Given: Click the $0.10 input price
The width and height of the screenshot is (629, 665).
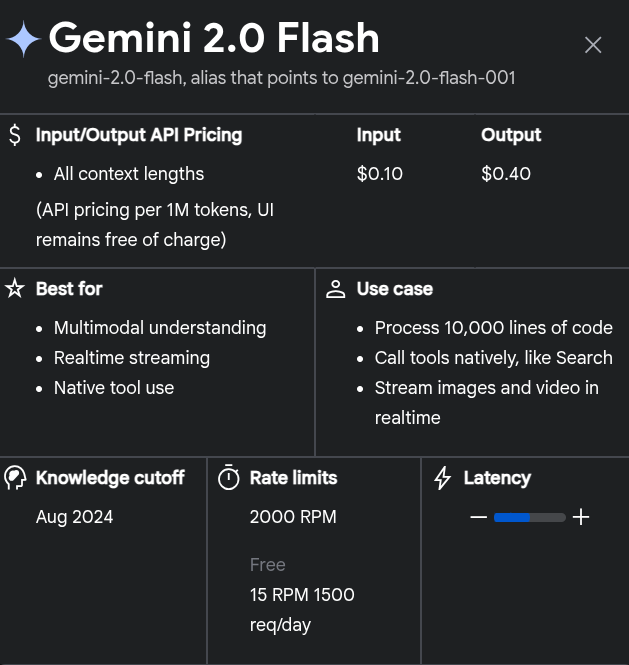Looking at the screenshot, I should (380, 174).
